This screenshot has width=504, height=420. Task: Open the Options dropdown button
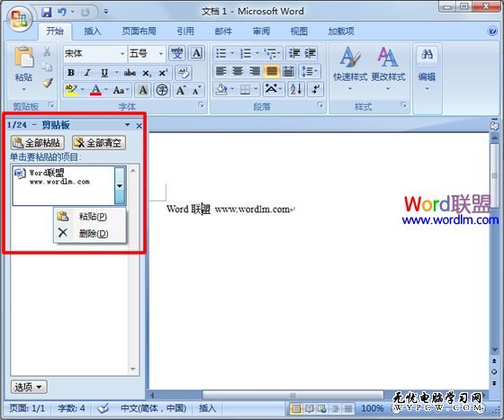29,387
